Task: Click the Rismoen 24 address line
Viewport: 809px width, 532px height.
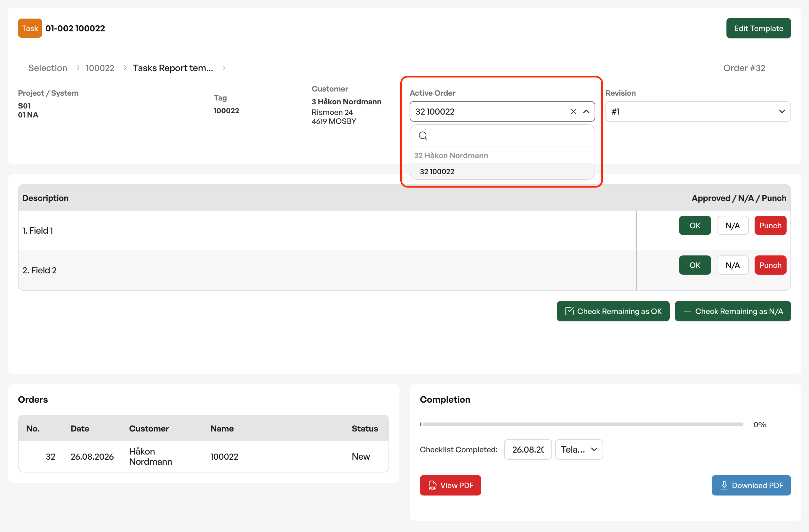Action: (332, 112)
